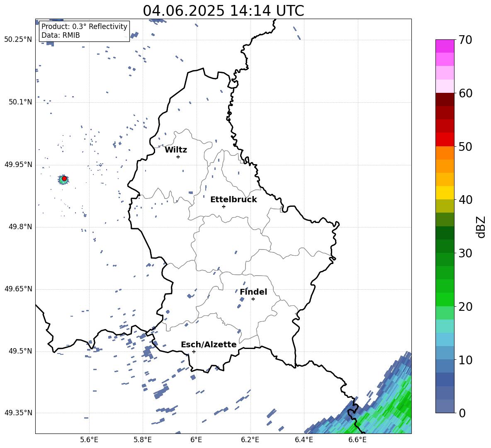Click the 49.5°N latitude label
The image size is (491, 448).
click(20, 351)
